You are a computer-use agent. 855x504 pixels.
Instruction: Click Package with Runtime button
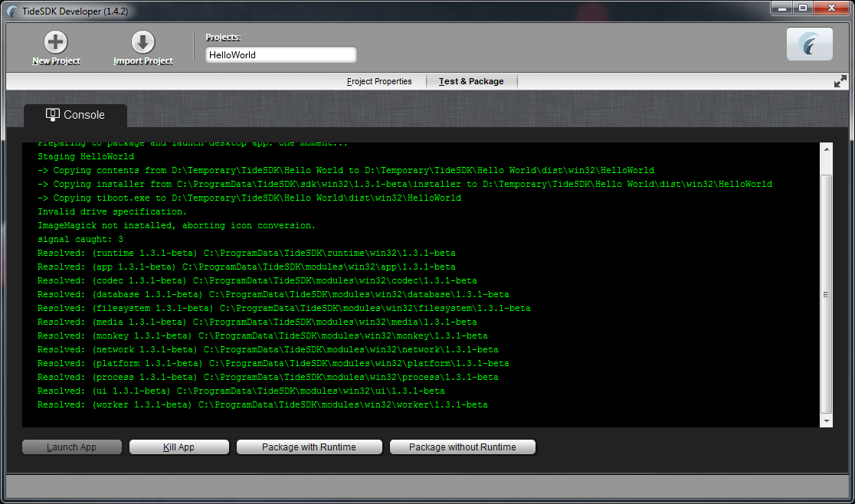click(310, 447)
